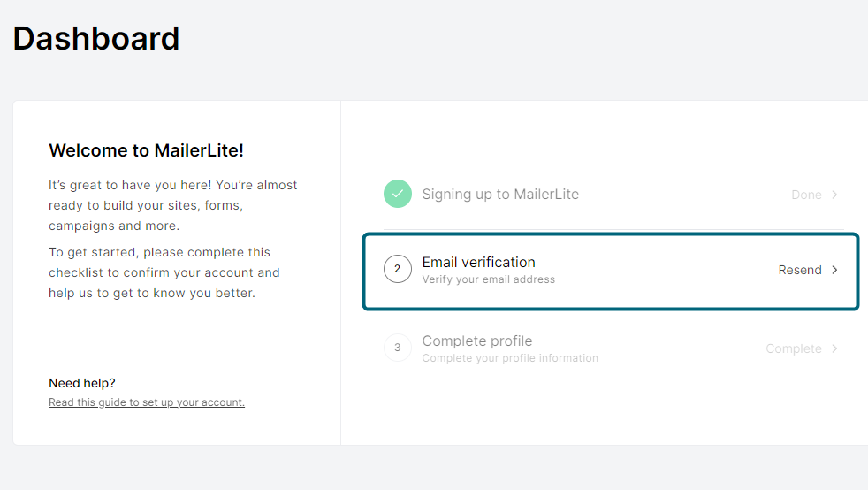Click Verify your email address subtitle
The image size is (868, 490).
(488, 279)
